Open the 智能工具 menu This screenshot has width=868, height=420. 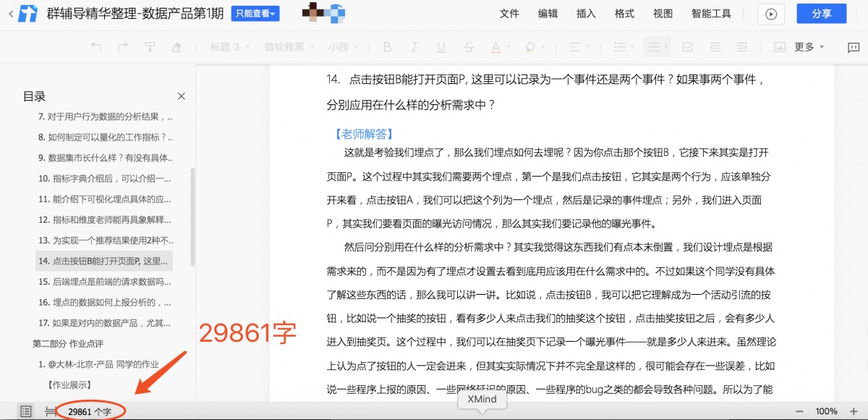[711, 14]
